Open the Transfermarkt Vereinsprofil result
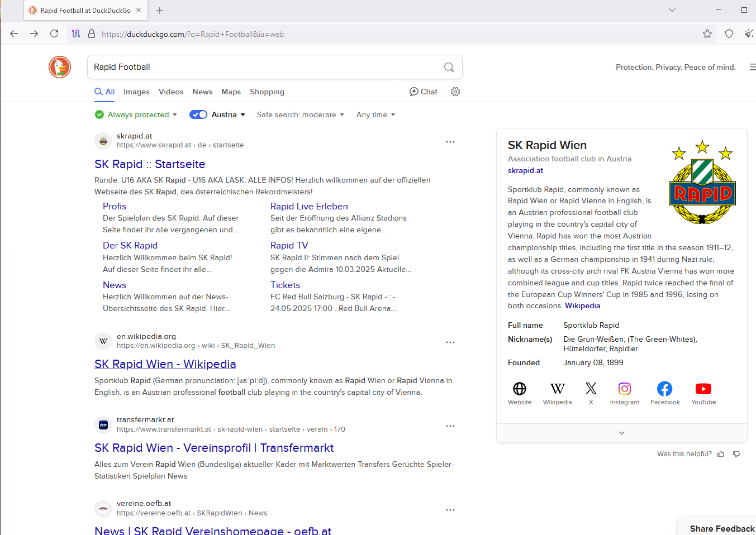The height and width of the screenshot is (535, 756). point(214,448)
